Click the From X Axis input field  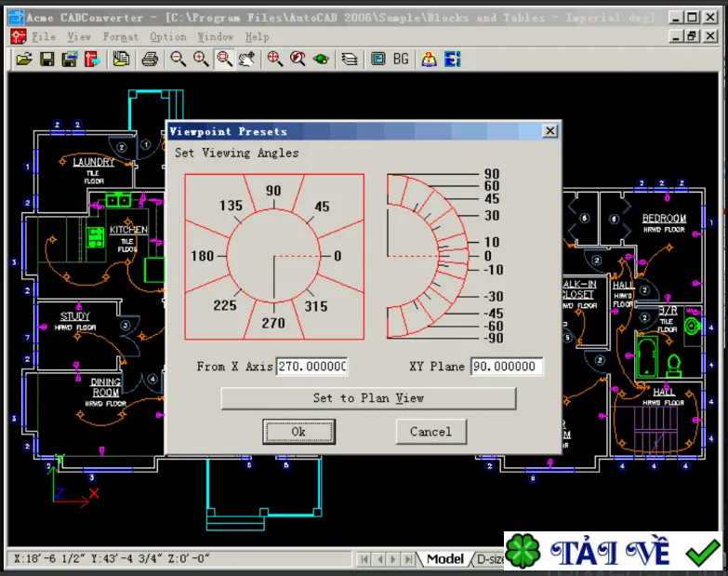pos(312,367)
